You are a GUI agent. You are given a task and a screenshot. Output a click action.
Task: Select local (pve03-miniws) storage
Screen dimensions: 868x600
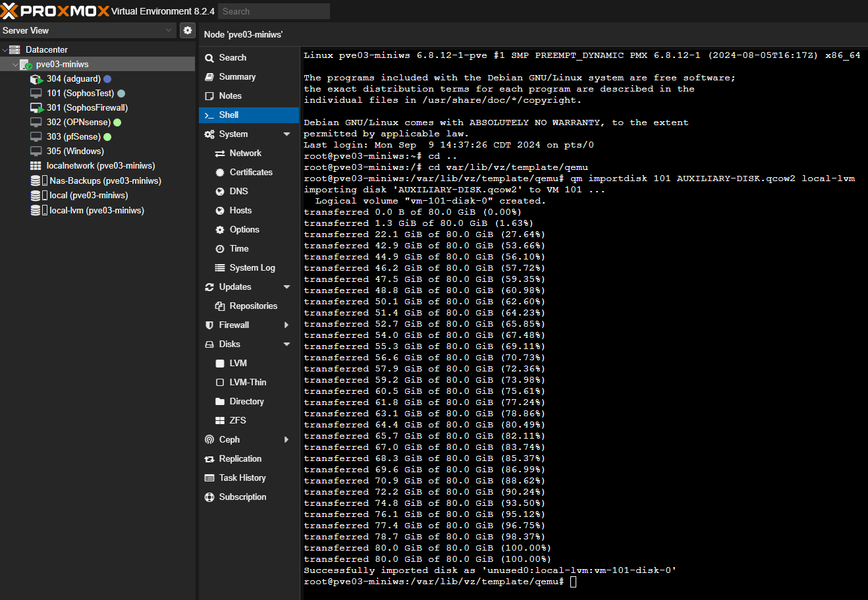(97, 196)
